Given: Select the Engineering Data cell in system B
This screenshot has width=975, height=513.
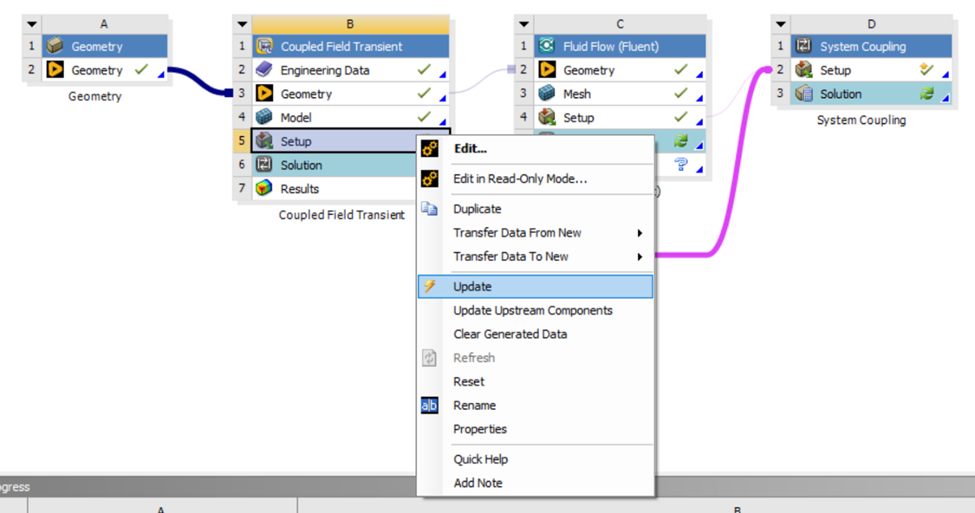Looking at the screenshot, I should 350,70.
